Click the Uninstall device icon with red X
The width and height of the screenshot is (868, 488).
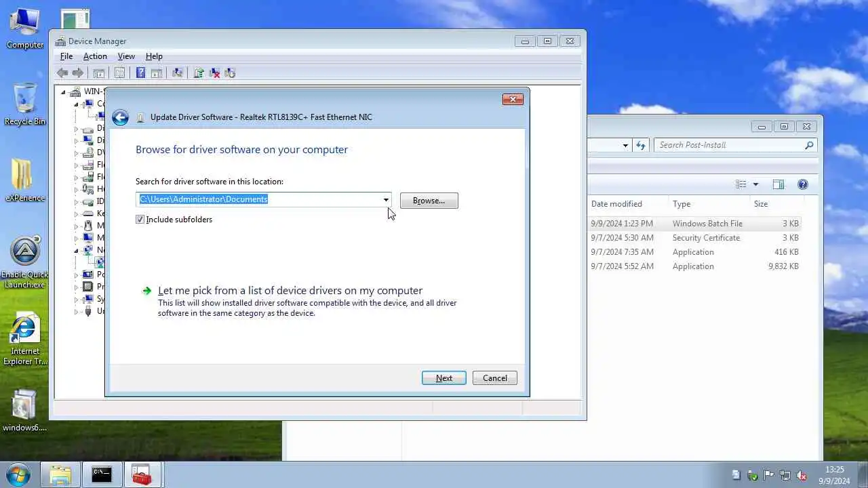tap(214, 73)
